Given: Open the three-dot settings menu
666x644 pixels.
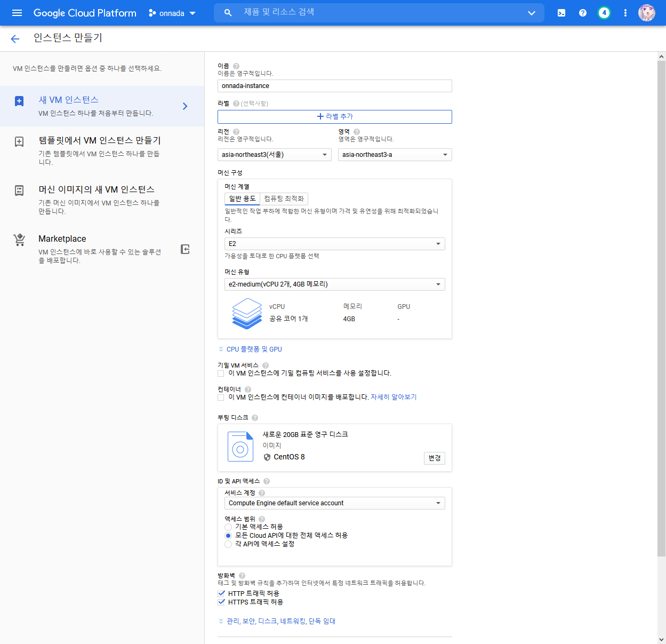Looking at the screenshot, I should point(625,13).
